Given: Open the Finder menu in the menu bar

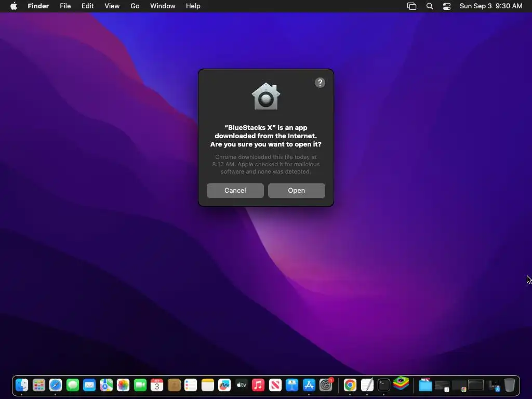Looking at the screenshot, I should point(38,6).
